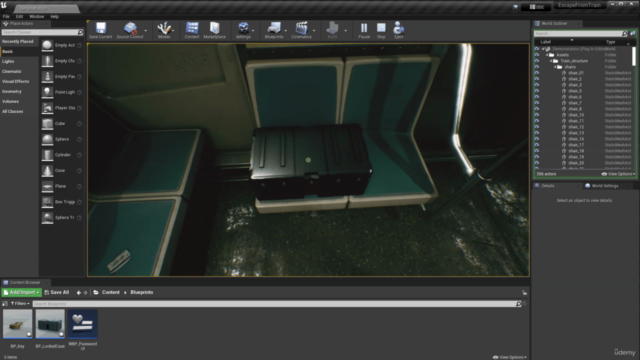The width and height of the screenshot is (640, 360).
Task: Toggle visibility eye for Train_structure folder
Action: click(537, 61)
